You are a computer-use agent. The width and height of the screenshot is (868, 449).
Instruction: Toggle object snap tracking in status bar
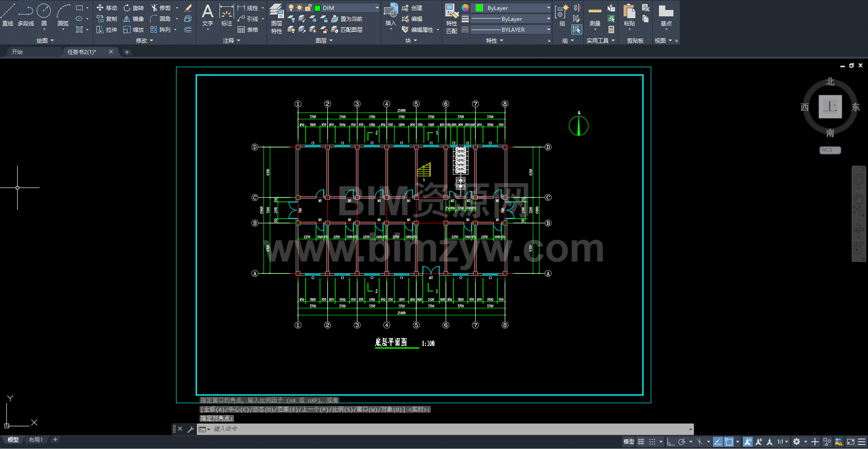tap(718, 441)
